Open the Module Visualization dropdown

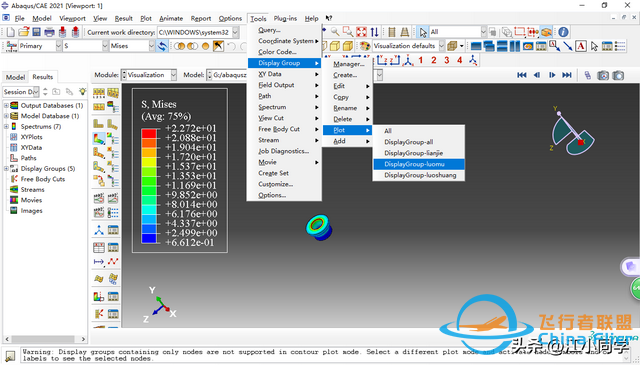click(x=149, y=75)
